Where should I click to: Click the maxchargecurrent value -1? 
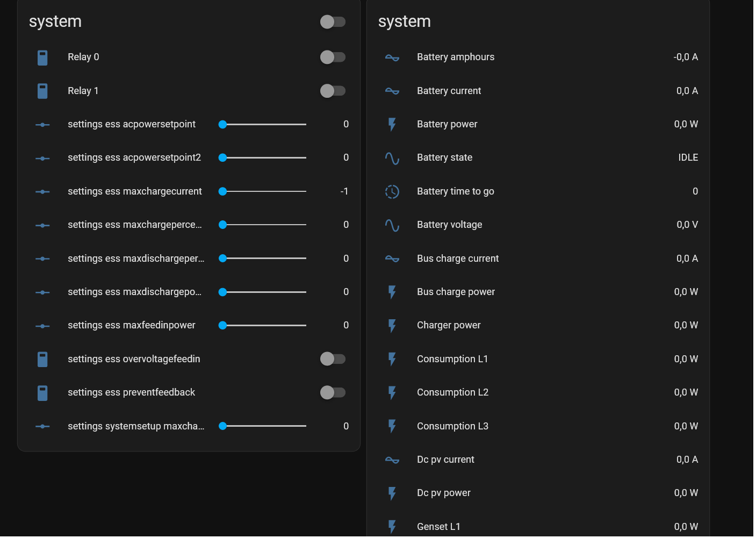(x=344, y=191)
